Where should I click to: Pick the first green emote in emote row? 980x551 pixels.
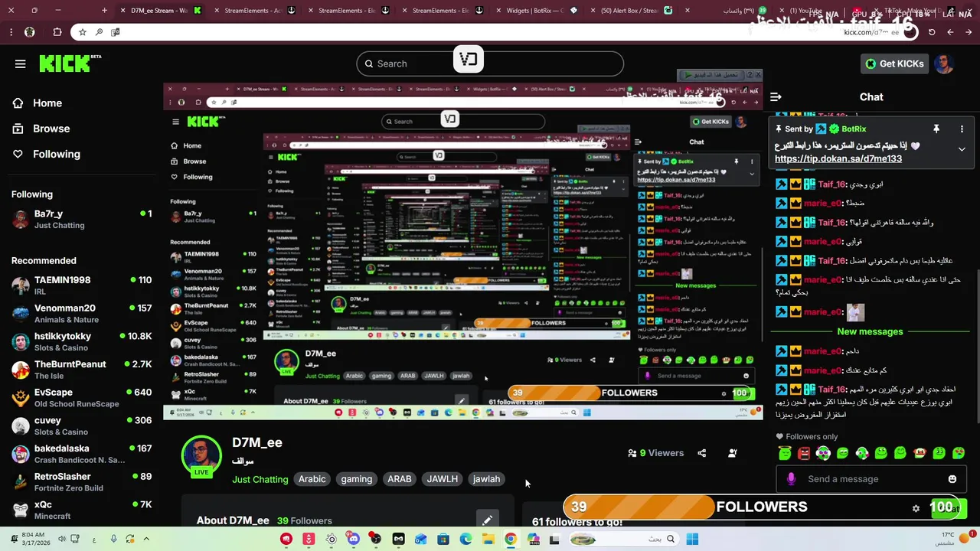pos(784,453)
